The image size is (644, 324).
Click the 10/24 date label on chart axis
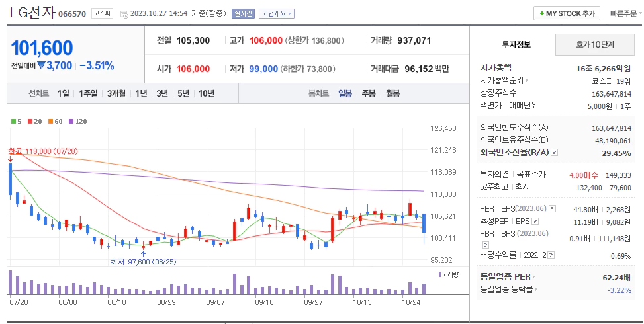411,302
